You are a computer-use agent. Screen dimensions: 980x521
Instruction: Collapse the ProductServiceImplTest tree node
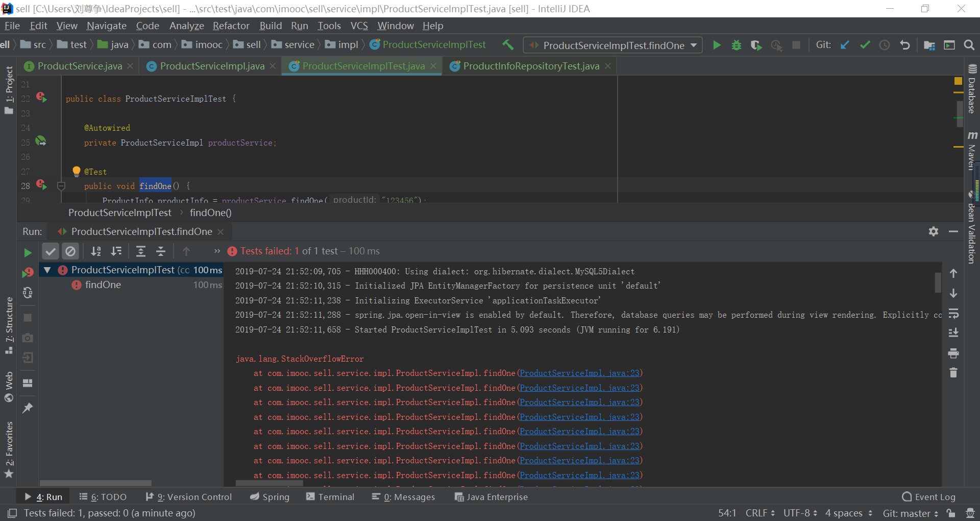pos(47,270)
